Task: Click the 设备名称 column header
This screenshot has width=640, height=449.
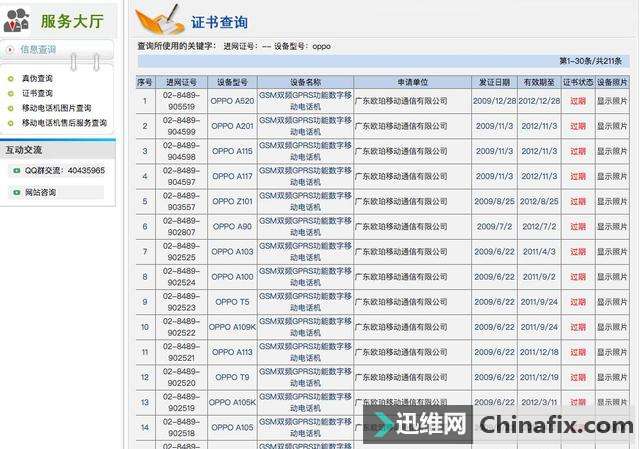Action: point(305,82)
